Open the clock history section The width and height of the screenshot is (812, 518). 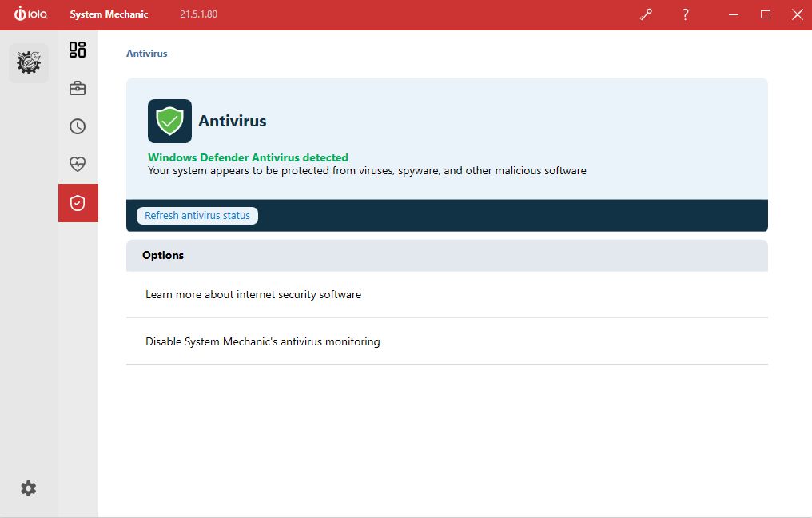78,126
